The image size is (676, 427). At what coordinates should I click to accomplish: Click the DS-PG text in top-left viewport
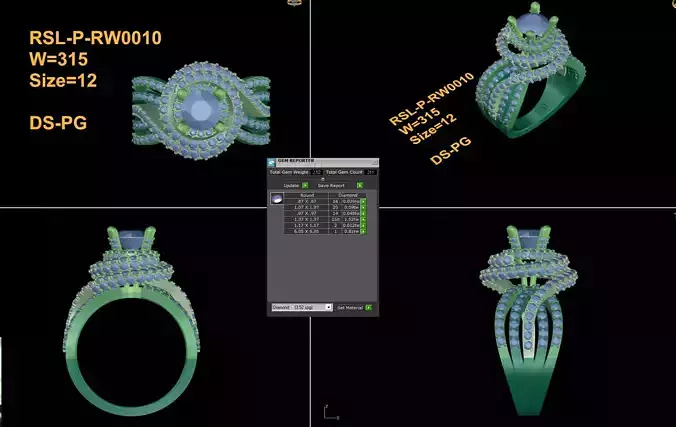pyautogui.click(x=58, y=123)
